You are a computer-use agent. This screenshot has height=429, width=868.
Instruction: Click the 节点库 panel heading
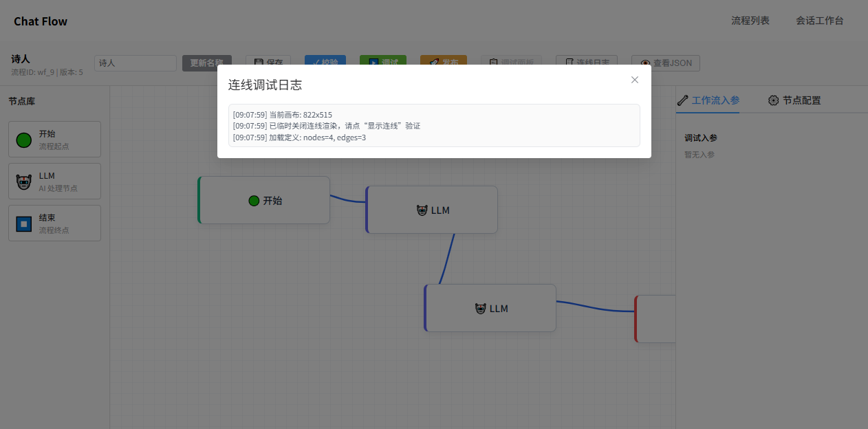(22, 101)
